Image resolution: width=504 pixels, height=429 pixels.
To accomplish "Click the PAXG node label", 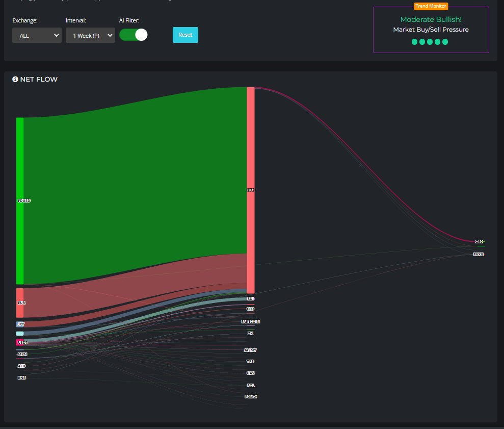I will pyautogui.click(x=479, y=254).
